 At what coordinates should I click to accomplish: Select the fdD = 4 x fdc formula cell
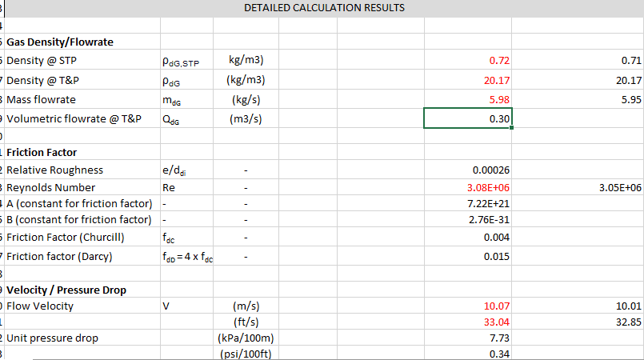(x=187, y=257)
